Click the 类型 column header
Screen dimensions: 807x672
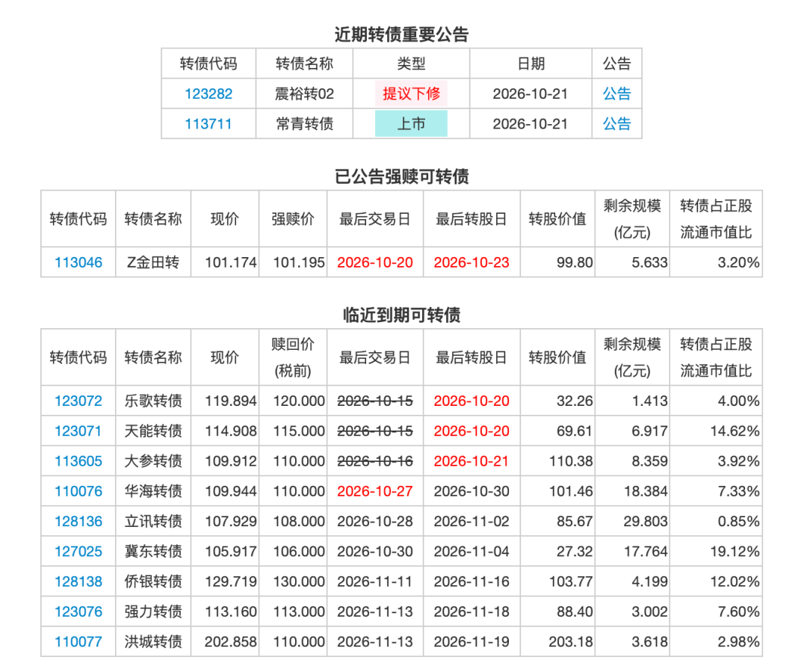click(x=411, y=64)
